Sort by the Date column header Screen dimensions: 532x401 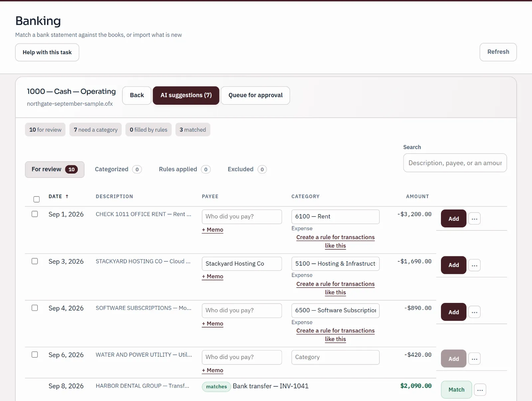59,197
